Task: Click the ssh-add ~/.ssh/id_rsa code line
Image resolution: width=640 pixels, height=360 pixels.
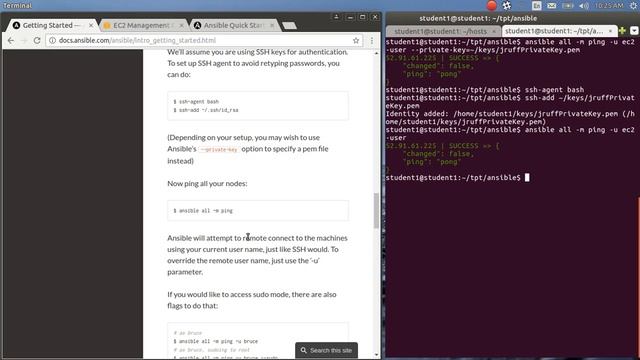Action: 206,110
